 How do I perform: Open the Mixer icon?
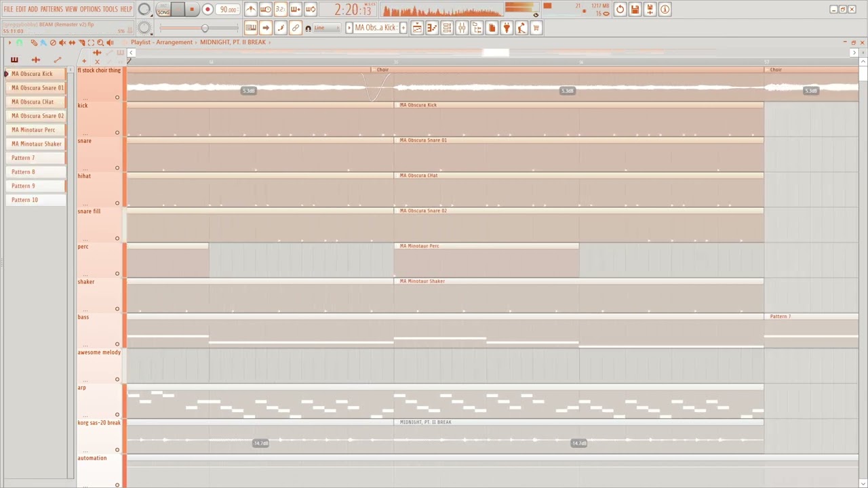(x=462, y=28)
